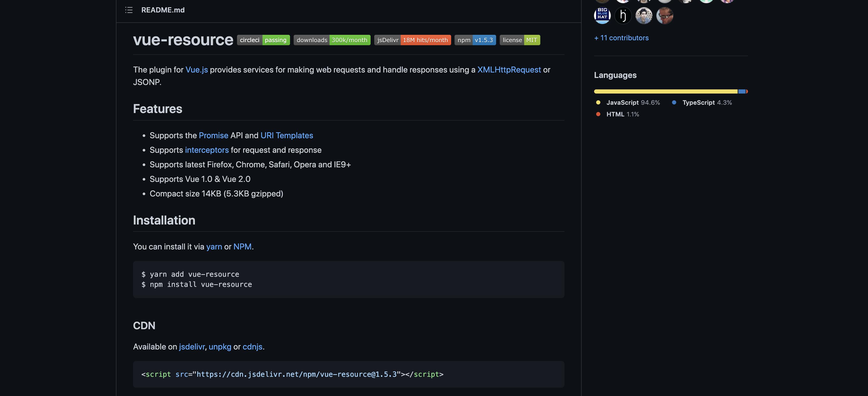
Task: Follow the NPM link
Action: click(x=242, y=247)
